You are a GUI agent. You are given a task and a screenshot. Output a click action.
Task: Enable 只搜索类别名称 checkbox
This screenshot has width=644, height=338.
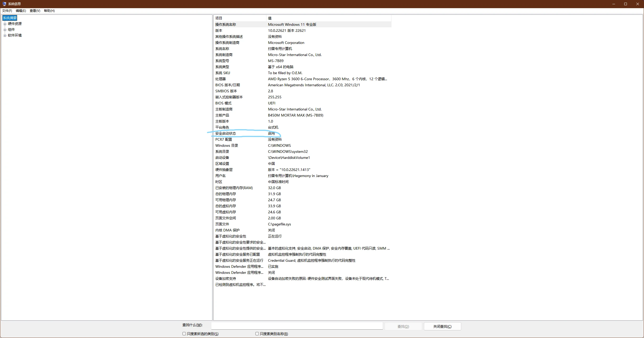point(257,334)
